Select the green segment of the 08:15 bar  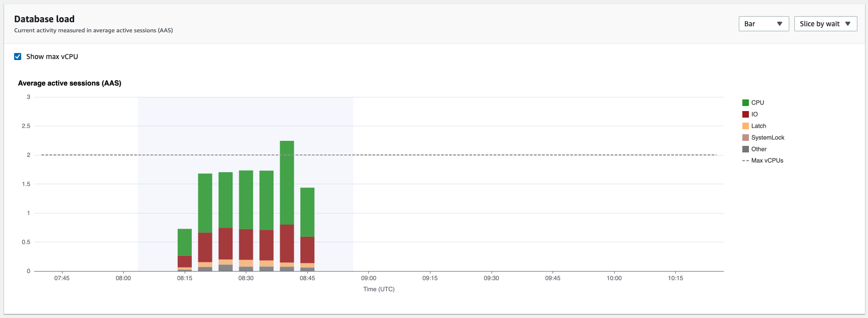(185, 242)
